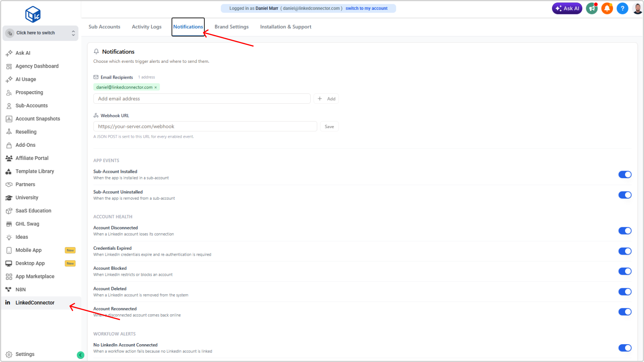Open the Template Library sidebar item
Screen dimensions: 644x362
34,171
